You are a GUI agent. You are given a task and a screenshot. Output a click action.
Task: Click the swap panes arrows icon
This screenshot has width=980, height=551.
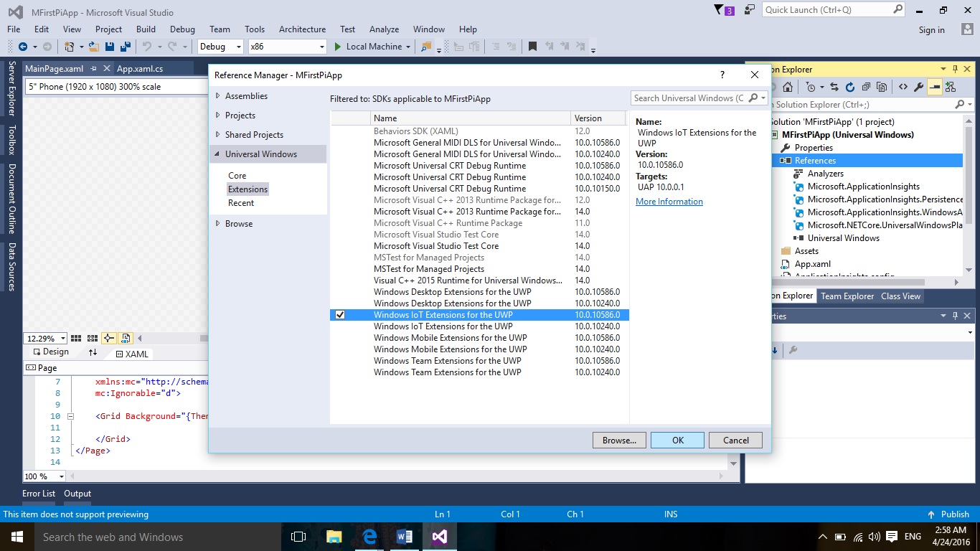click(93, 352)
